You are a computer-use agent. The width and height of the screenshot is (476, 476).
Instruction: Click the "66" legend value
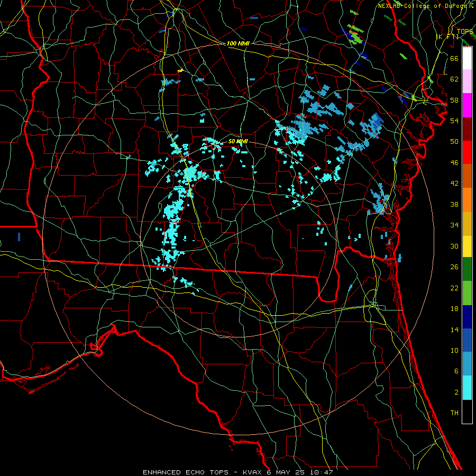(x=454, y=58)
